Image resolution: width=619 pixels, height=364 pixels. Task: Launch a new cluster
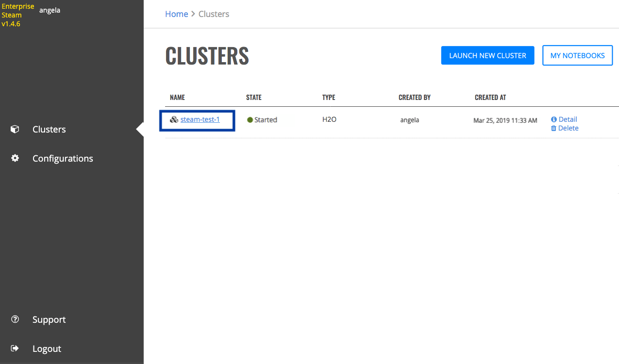pos(487,55)
